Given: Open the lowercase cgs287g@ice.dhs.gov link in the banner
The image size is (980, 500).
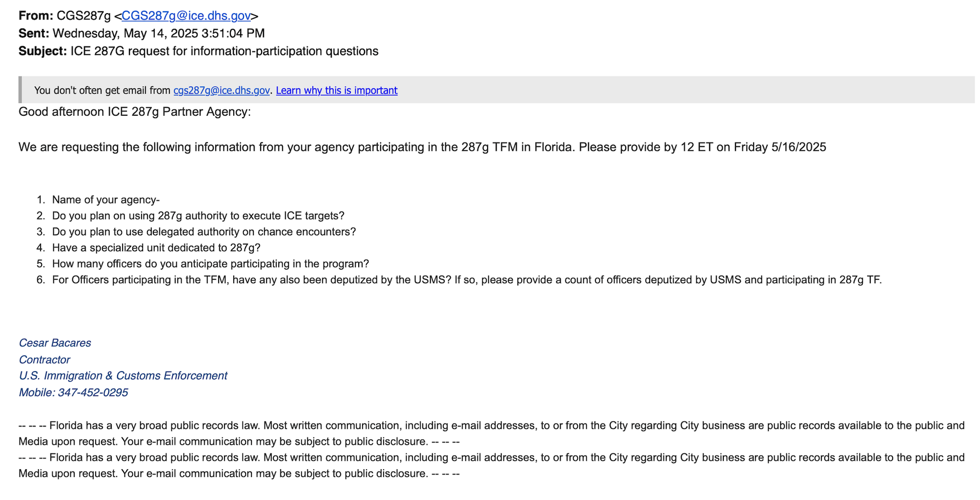Looking at the screenshot, I should tap(221, 90).
